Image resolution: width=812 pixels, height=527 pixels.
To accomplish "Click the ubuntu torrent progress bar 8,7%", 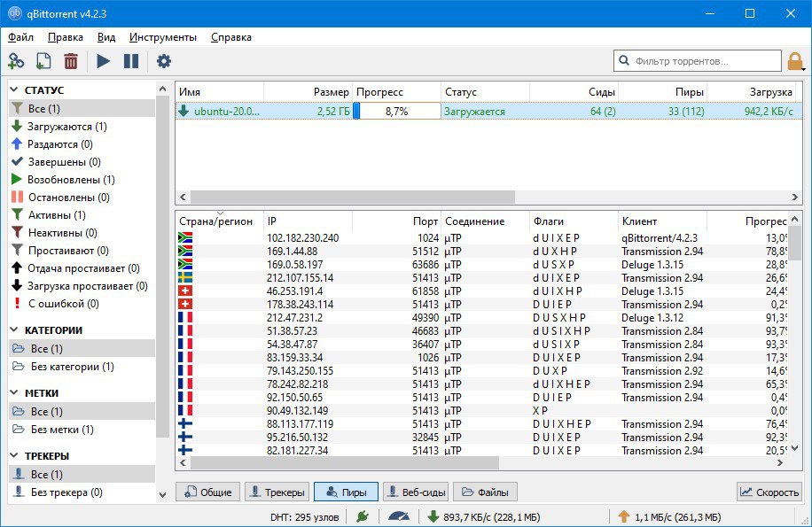I will (x=396, y=111).
